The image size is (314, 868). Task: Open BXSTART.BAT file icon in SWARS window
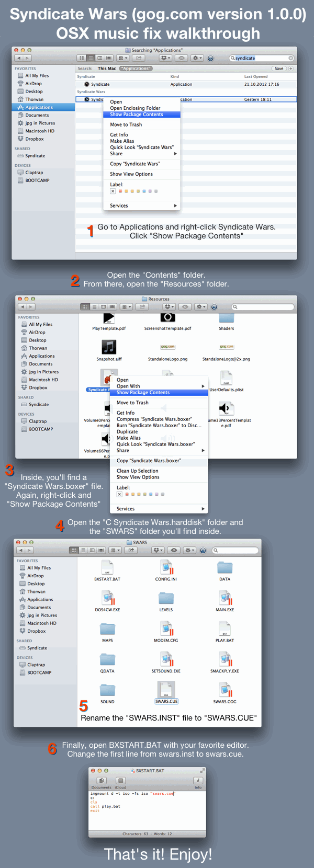107,567
